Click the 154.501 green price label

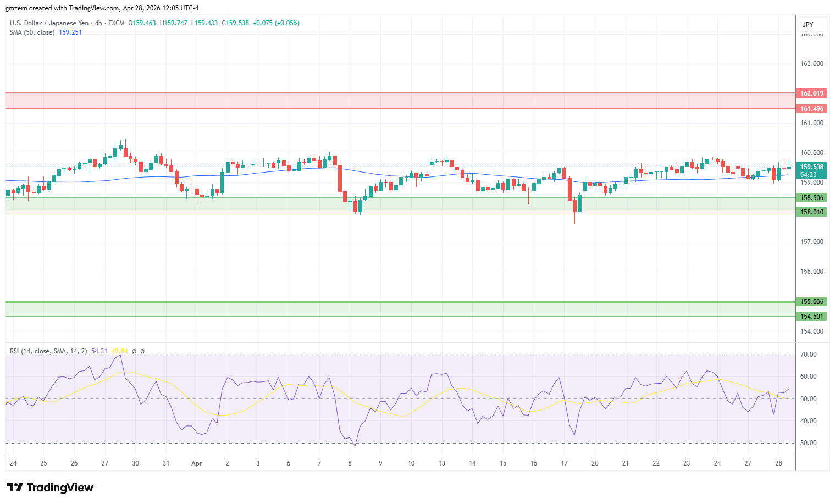pos(811,317)
